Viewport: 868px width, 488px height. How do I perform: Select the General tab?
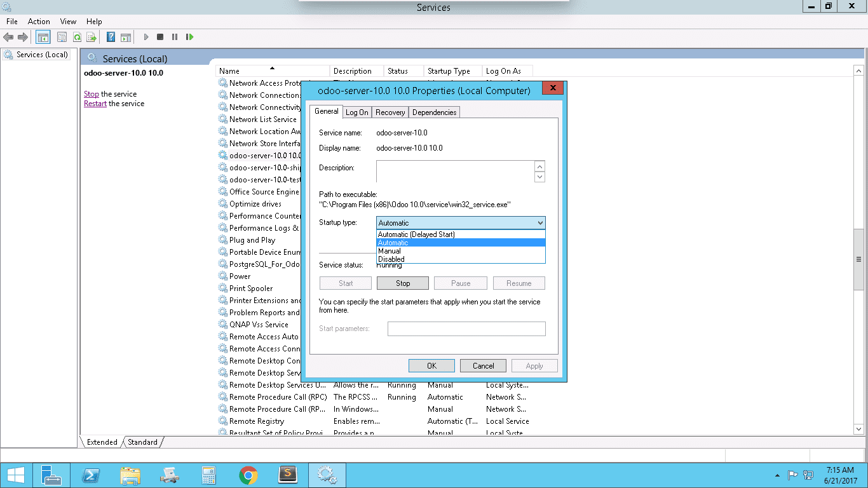click(x=327, y=111)
